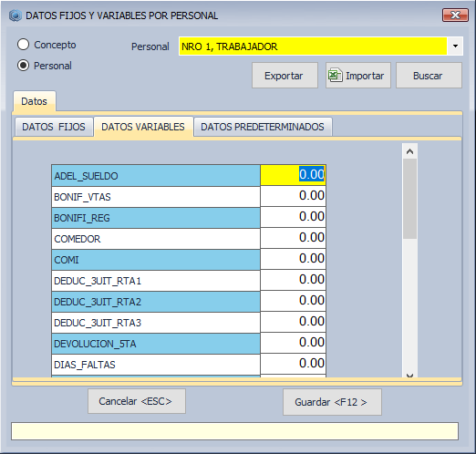Click Guardar <F12> to save
Screen dimensions: 476x454
[x=332, y=402]
